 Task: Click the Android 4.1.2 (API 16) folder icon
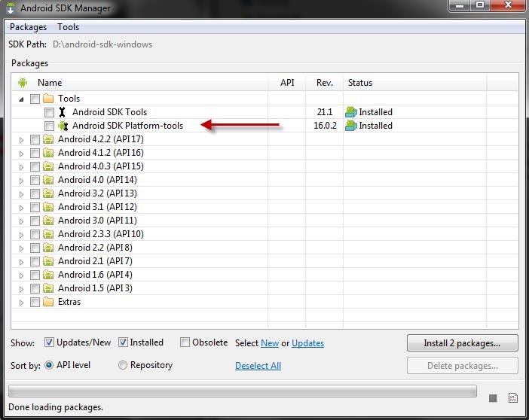[x=48, y=153]
